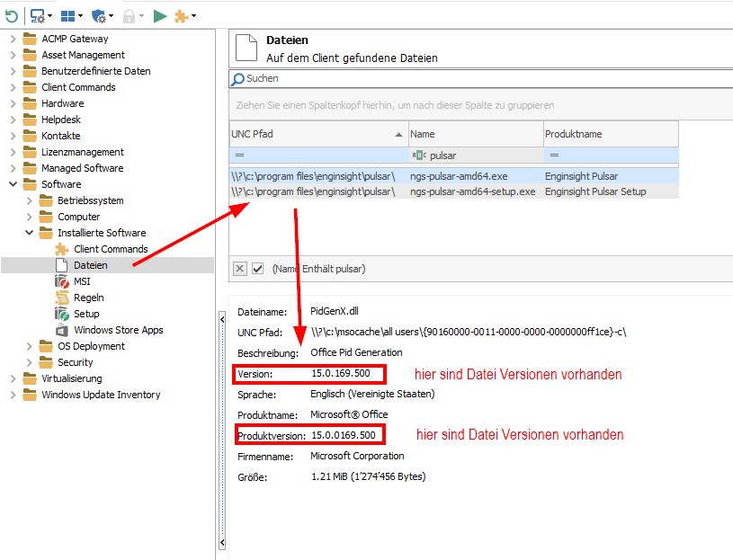Expand the Hardware tree node
The width and height of the screenshot is (733, 560).
[13, 103]
